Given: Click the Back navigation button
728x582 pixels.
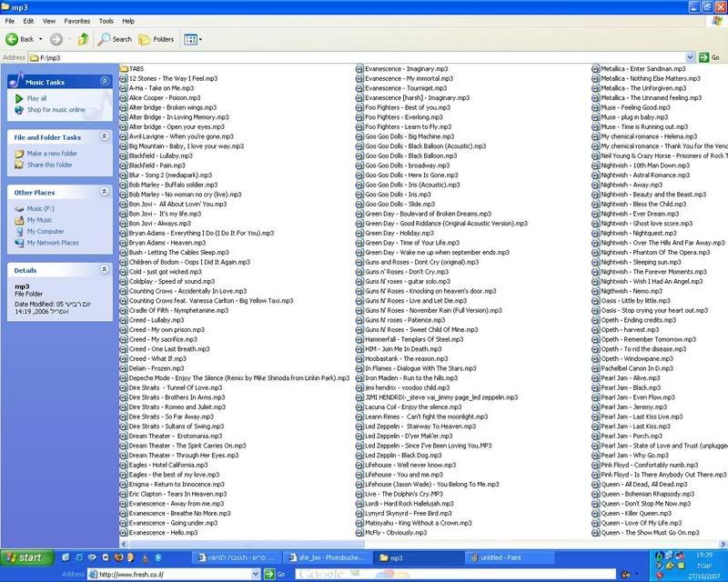Looking at the screenshot, I should pos(20,39).
